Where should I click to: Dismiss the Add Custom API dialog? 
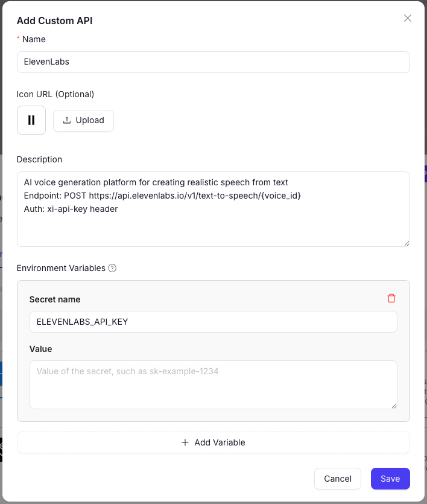408,18
